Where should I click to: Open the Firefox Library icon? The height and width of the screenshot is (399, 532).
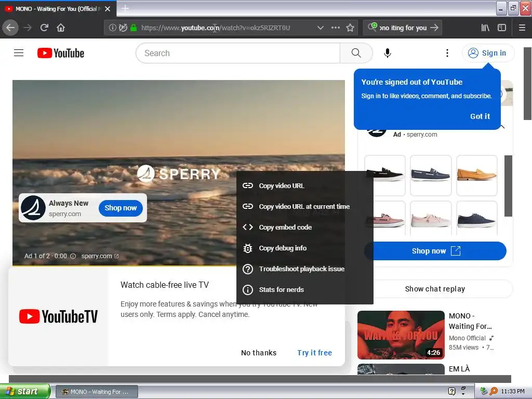click(485, 28)
